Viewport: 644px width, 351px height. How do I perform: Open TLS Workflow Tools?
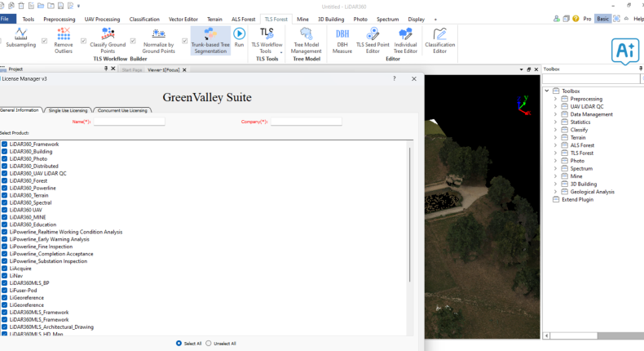[267, 40]
